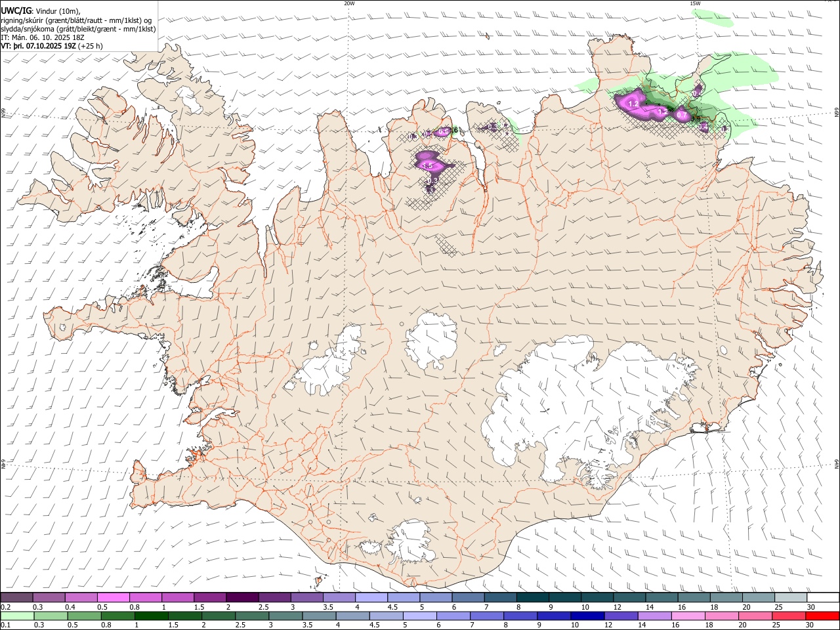Click the '1.5' snowfall value on map
The image size is (840, 630).
429,165
